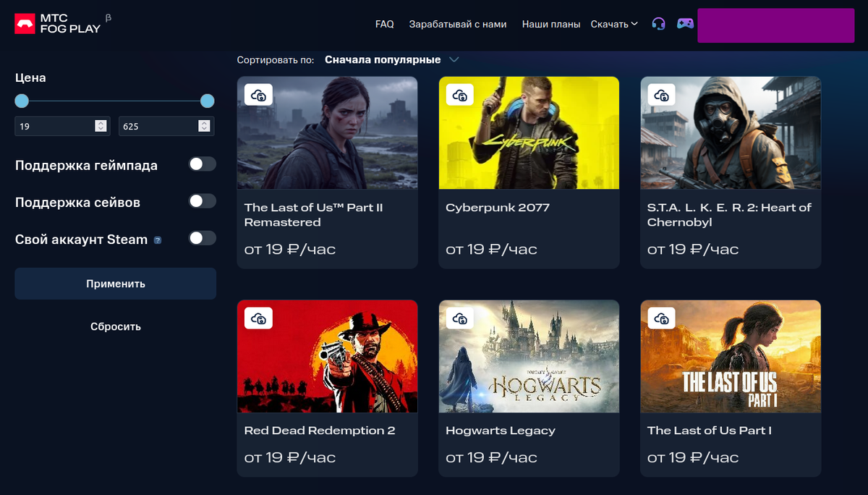Click Hogwarts Legacy price от 19 ₽/час

[x=491, y=457]
